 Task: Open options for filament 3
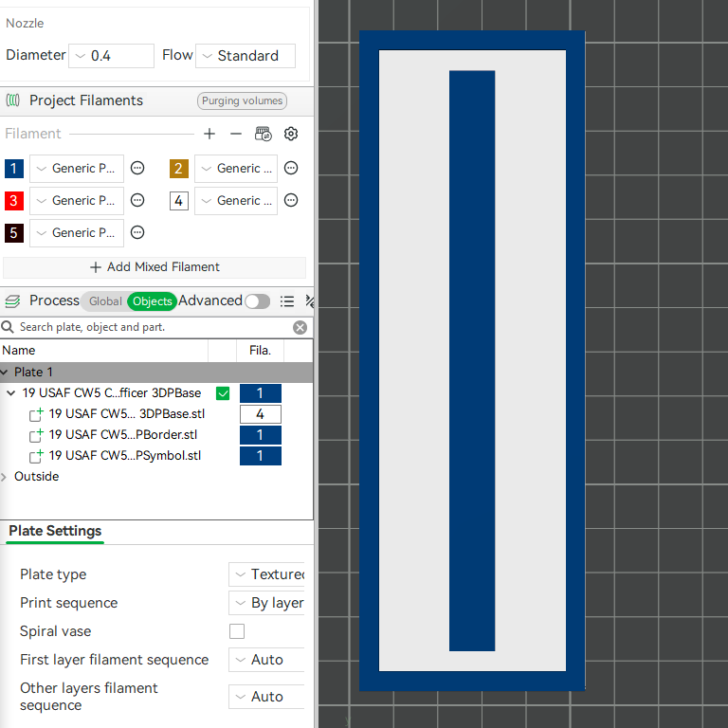(x=137, y=200)
